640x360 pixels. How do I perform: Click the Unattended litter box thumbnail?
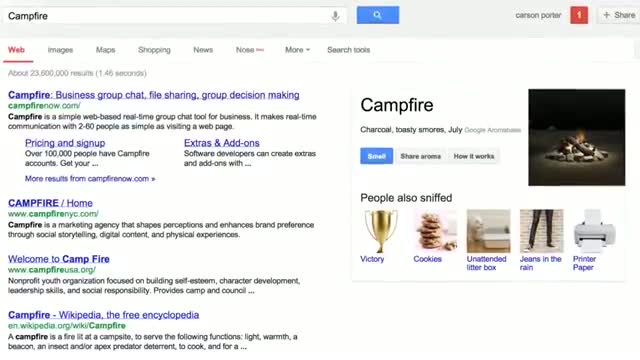point(488,231)
